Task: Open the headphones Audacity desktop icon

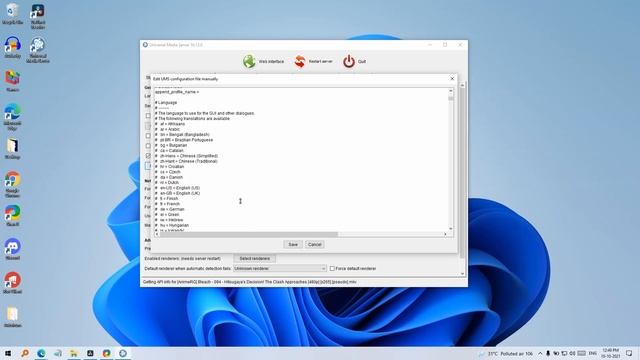Action: [x=12, y=47]
